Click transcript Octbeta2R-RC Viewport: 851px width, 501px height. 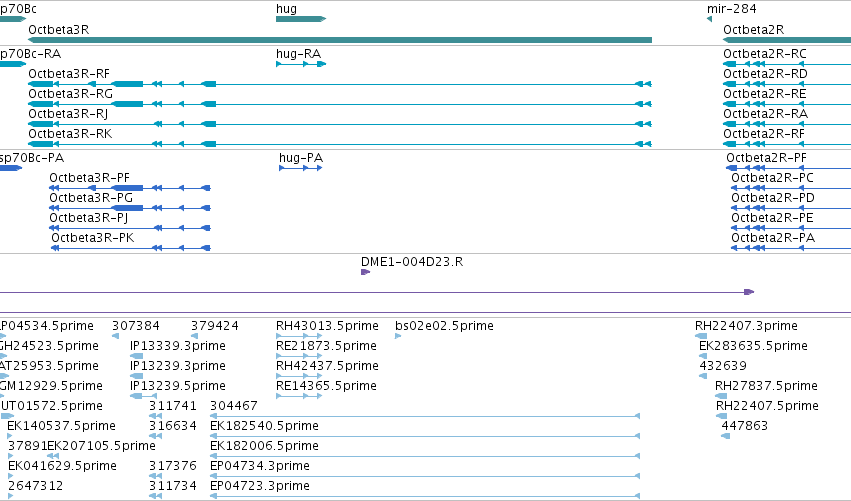(x=765, y=54)
